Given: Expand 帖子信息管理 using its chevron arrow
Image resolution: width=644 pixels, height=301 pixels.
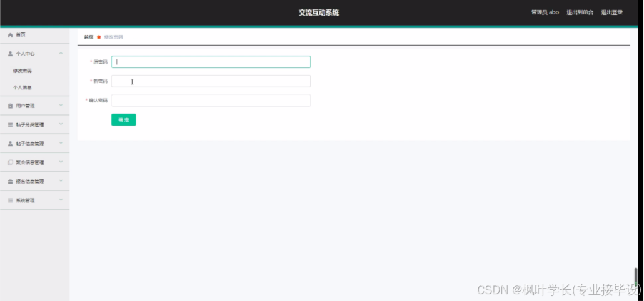Looking at the screenshot, I should (x=61, y=143).
